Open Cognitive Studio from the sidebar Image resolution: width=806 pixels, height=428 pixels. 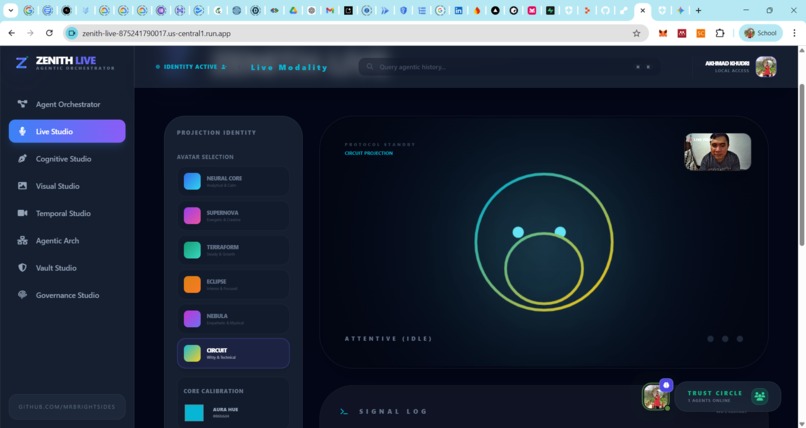67,159
